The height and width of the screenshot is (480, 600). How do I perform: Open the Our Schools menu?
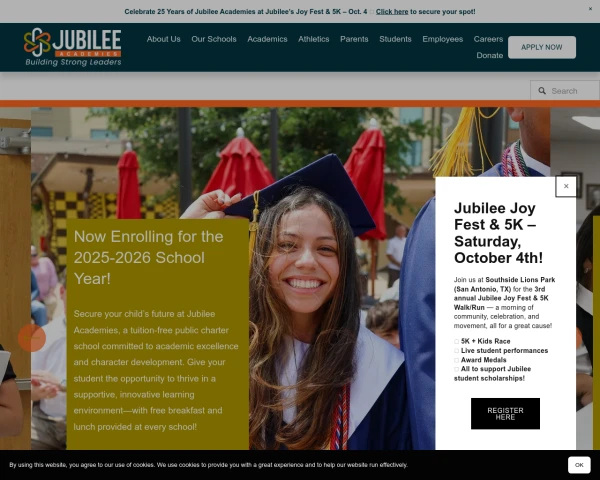pyautogui.click(x=214, y=39)
